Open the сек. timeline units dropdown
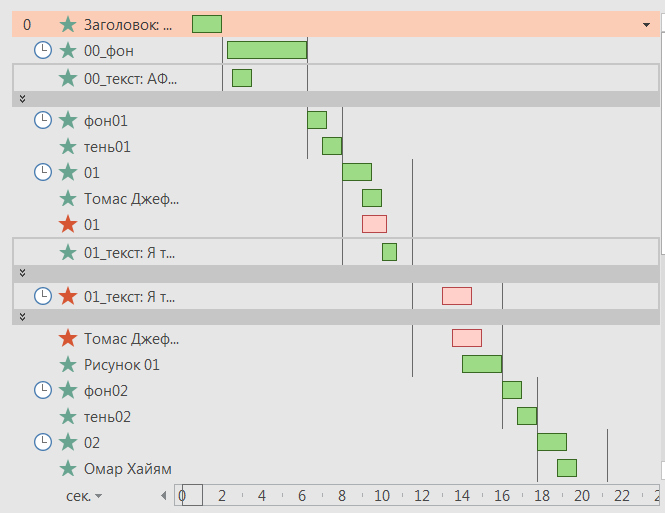Viewport: 665px width, 513px height. 84,496
